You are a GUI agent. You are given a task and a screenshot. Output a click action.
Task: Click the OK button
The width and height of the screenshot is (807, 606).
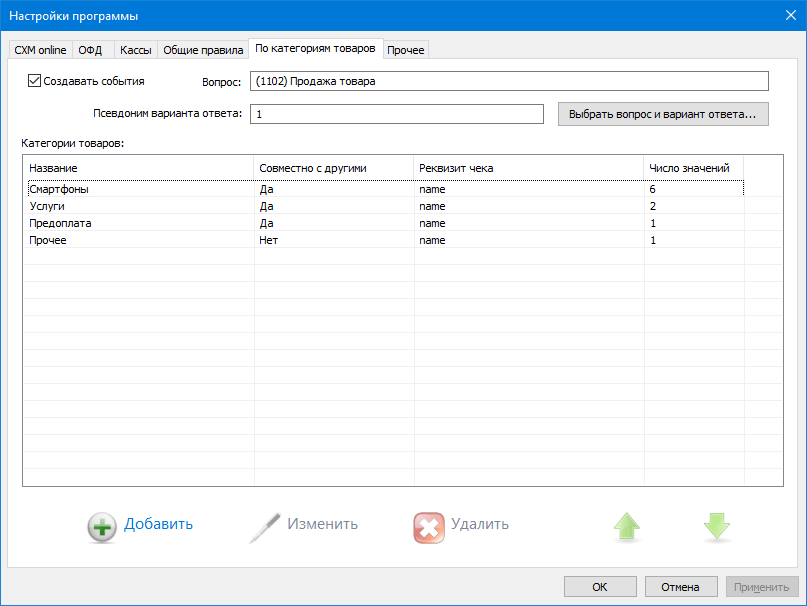point(600,587)
